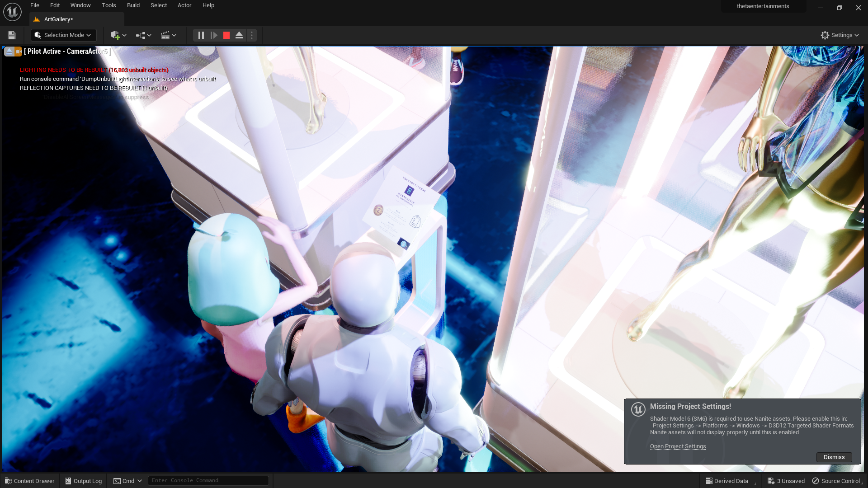
Task: Toggle the camera view pilot icon
Action: tap(18, 52)
